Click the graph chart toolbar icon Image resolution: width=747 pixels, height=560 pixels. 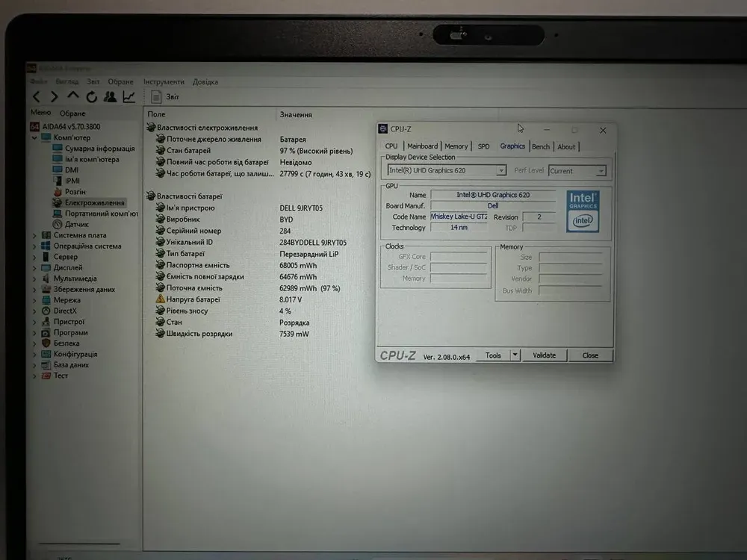point(129,96)
